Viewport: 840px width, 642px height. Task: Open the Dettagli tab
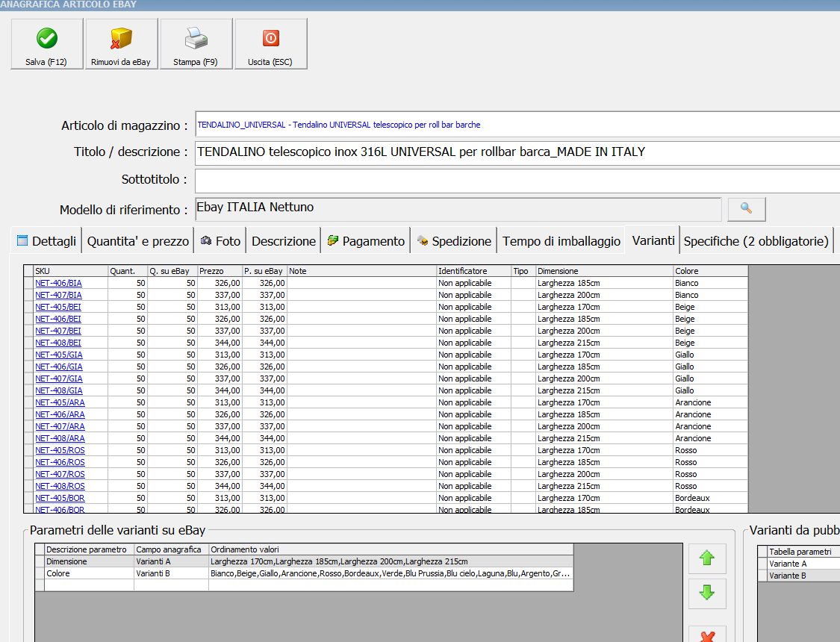[x=46, y=241]
